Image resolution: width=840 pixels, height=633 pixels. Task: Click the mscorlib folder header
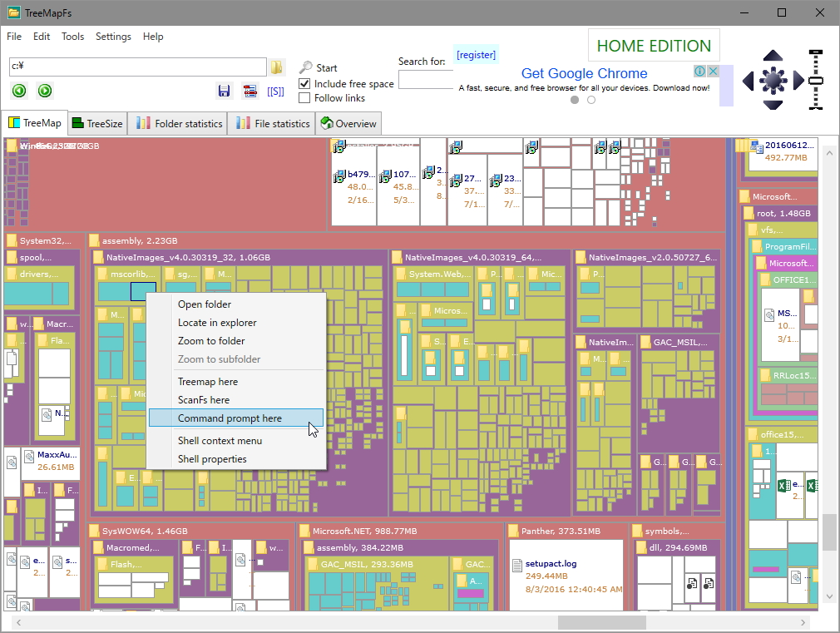(x=128, y=274)
